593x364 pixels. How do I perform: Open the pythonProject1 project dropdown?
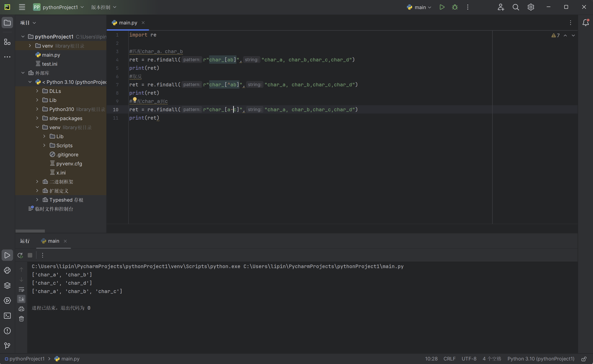coord(58,7)
